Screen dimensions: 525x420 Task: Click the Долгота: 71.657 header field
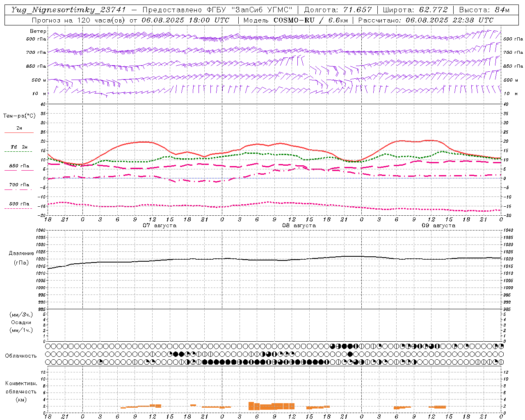338,10
